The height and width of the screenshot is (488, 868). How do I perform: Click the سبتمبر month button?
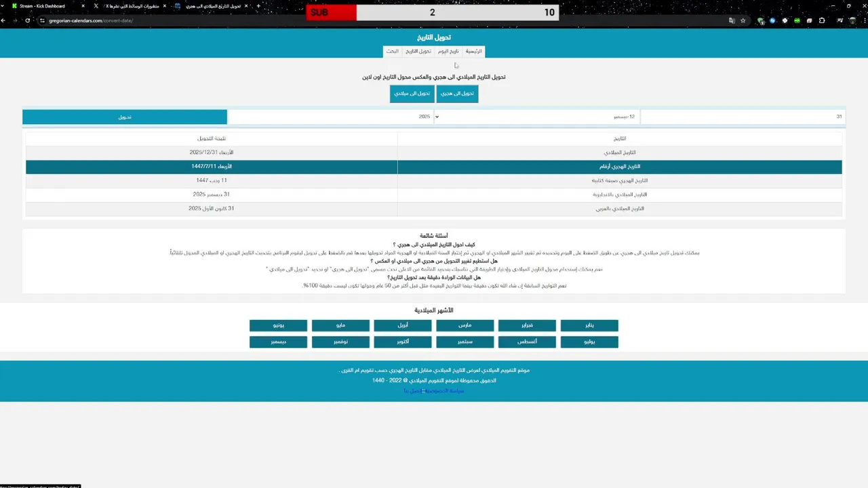[x=465, y=342]
